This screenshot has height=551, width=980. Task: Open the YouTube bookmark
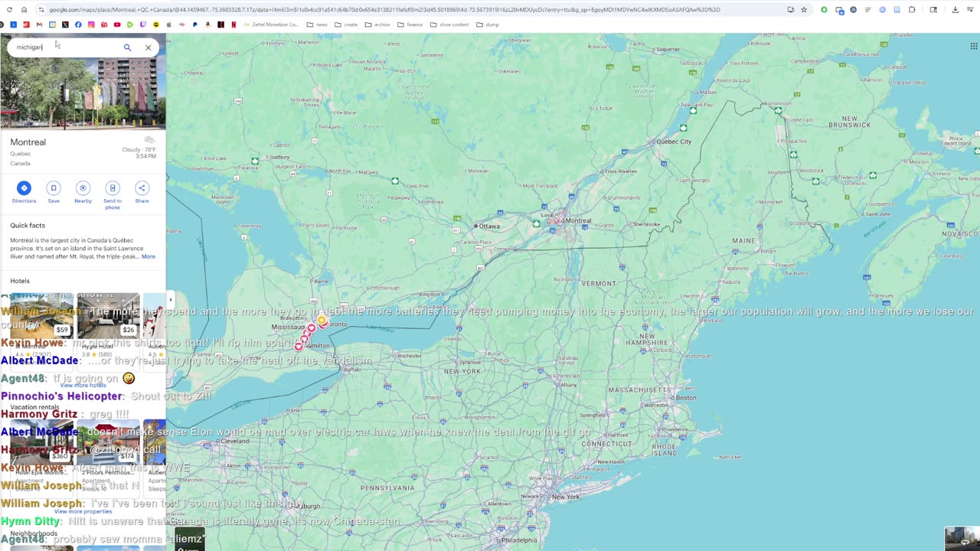pos(117,24)
